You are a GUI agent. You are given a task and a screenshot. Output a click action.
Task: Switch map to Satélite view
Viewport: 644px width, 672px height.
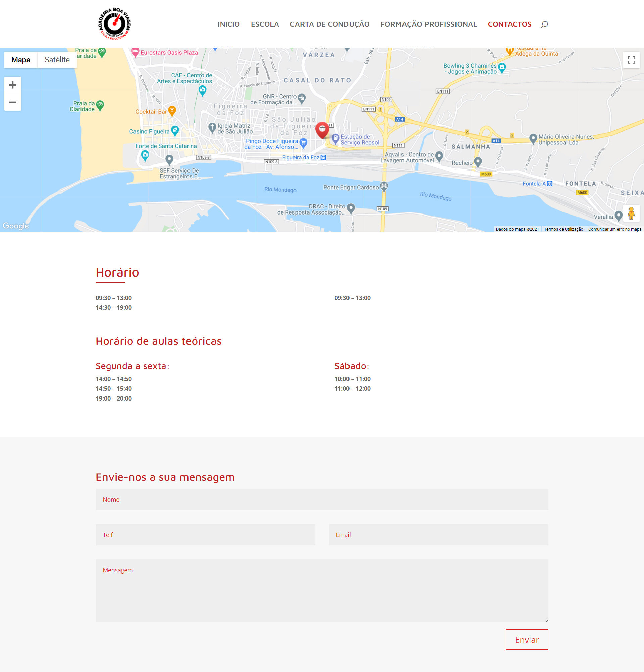pyautogui.click(x=57, y=60)
